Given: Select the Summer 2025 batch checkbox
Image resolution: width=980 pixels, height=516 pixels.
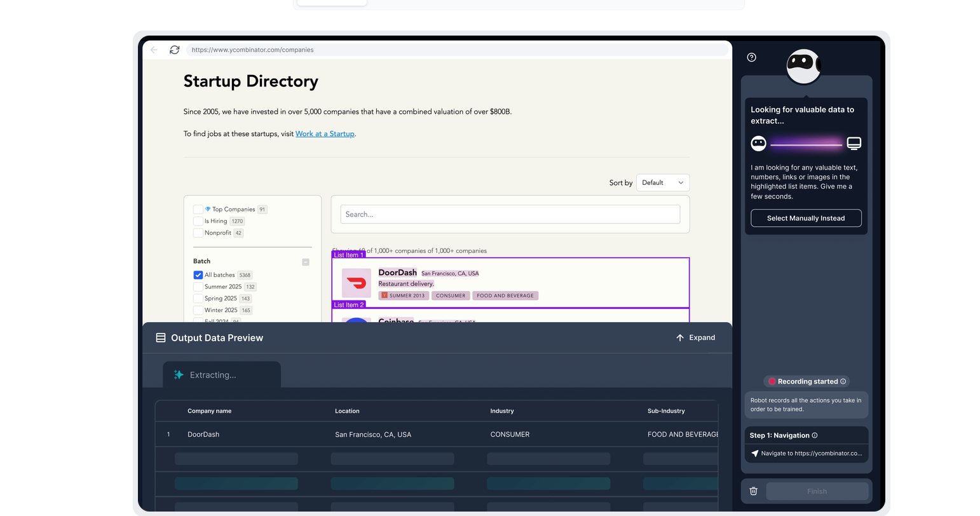Looking at the screenshot, I should (198, 287).
